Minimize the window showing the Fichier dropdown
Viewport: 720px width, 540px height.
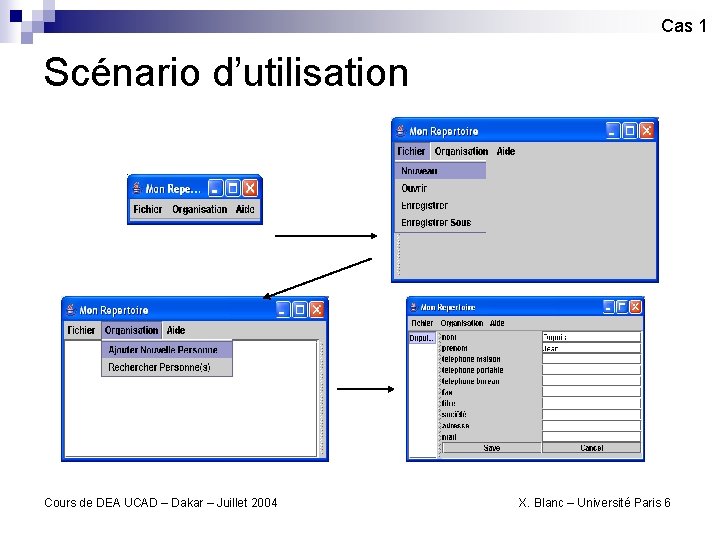612,131
